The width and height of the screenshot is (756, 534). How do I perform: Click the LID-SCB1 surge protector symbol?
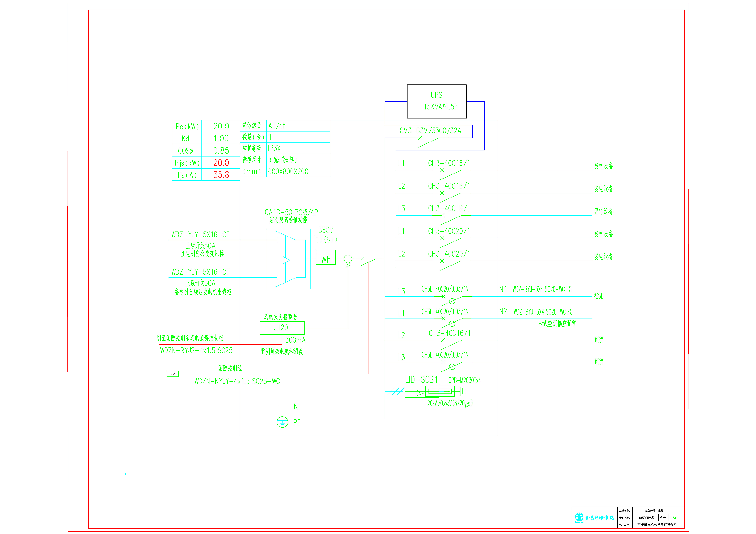430,391
